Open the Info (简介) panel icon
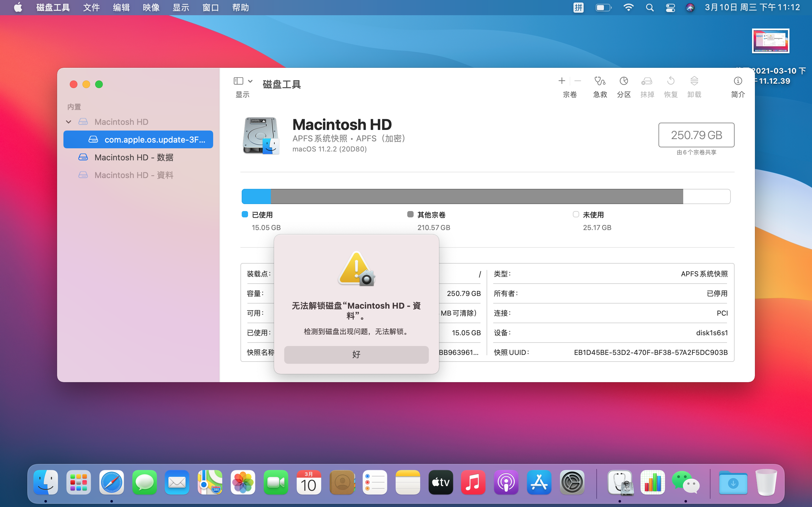 pos(737,81)
